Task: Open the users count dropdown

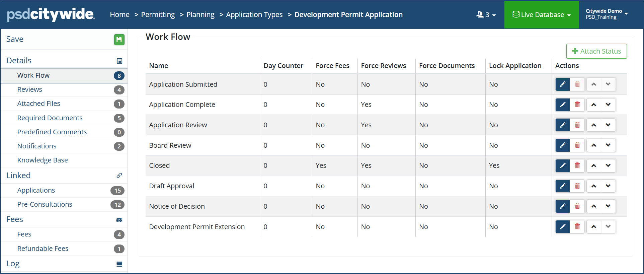Action: (x=486, y=15)
